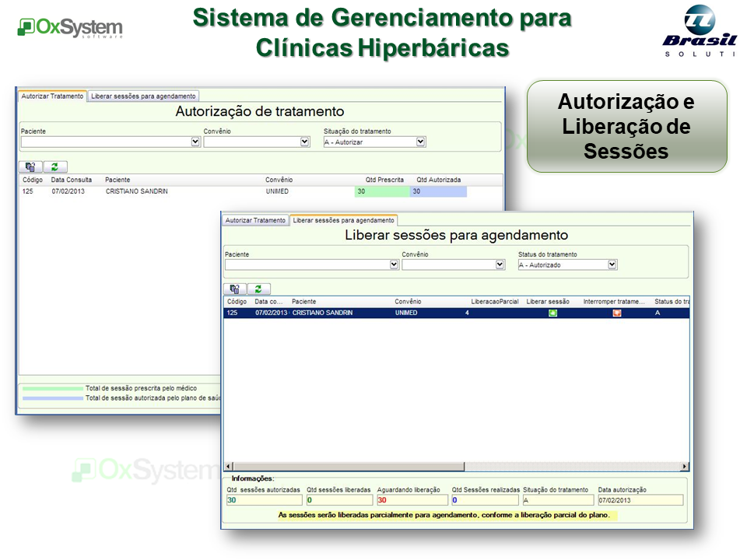Click red Interromper tratamento icon in row
Screen dimensions: 747x560
click(x=616, y=313)
